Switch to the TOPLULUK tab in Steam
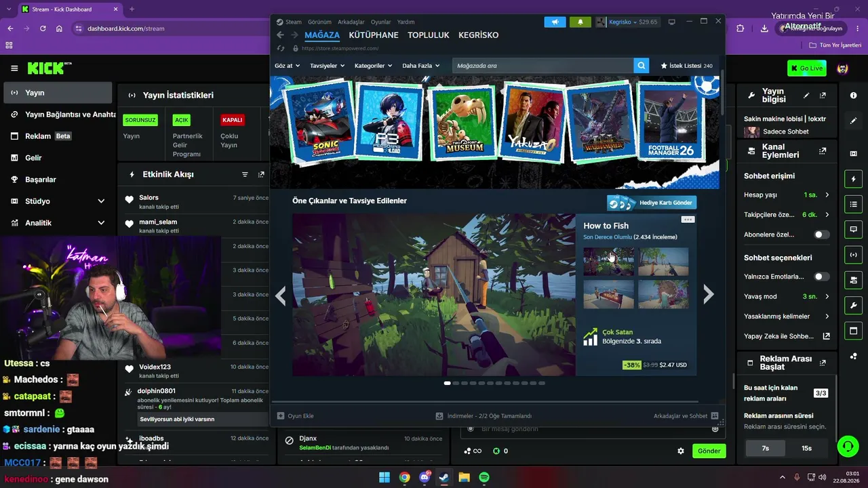Screen dimensions: 868x488 (x=429, y=35)
